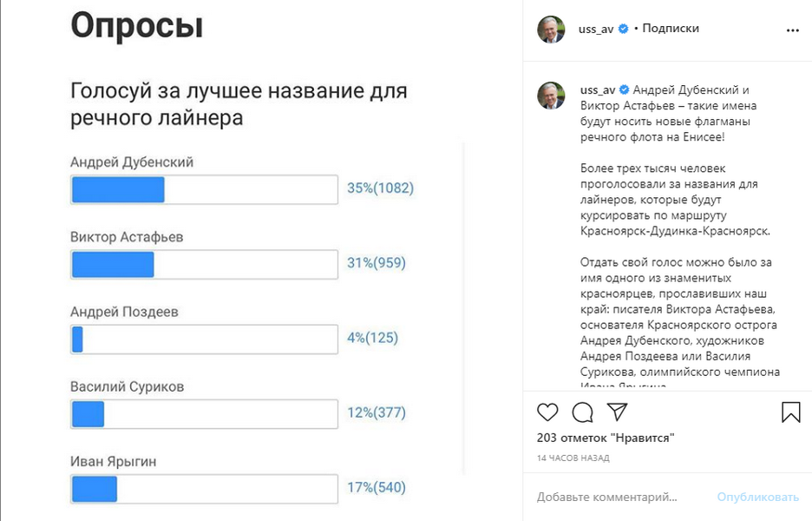
Task: Vote for Андрей Дубенский poll bar
Action: point(204,189)
